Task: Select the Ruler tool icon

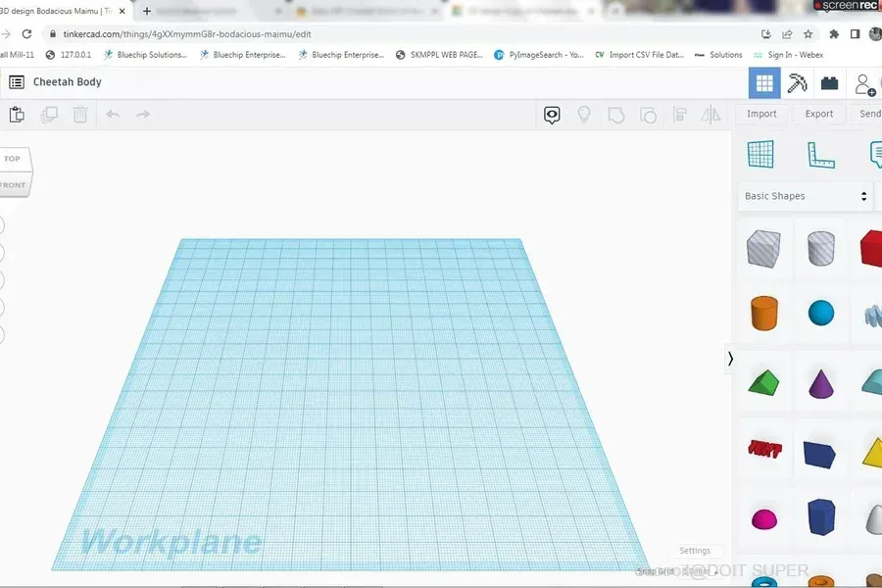Action: [820, 155]
